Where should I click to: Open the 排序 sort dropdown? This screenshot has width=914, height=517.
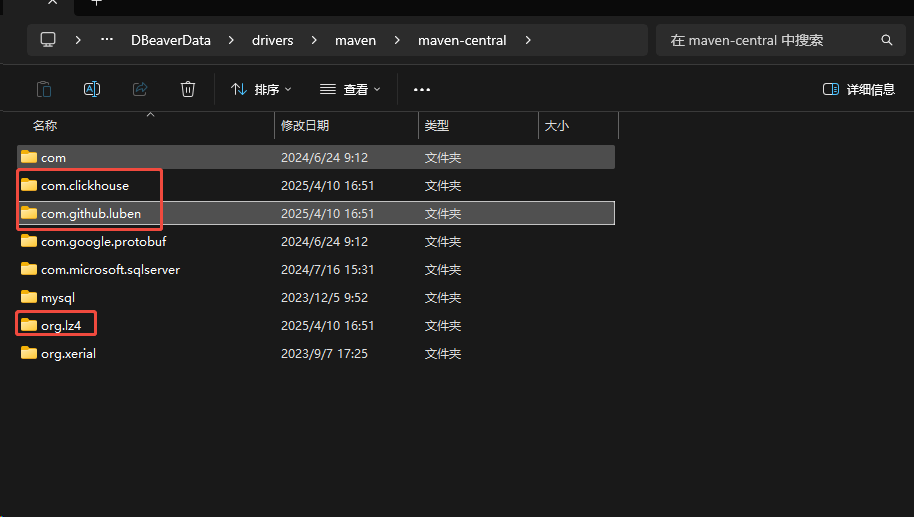point(261,89)
